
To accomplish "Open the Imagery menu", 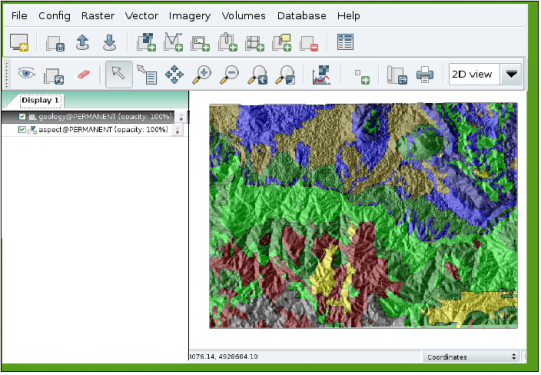I will click(x=190, y=16).
